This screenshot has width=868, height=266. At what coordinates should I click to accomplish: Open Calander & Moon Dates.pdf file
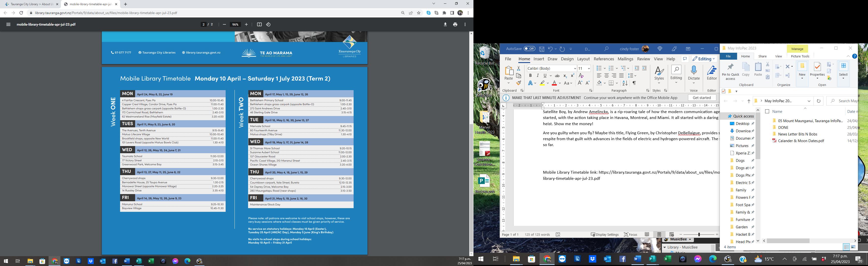coord(801,141)
